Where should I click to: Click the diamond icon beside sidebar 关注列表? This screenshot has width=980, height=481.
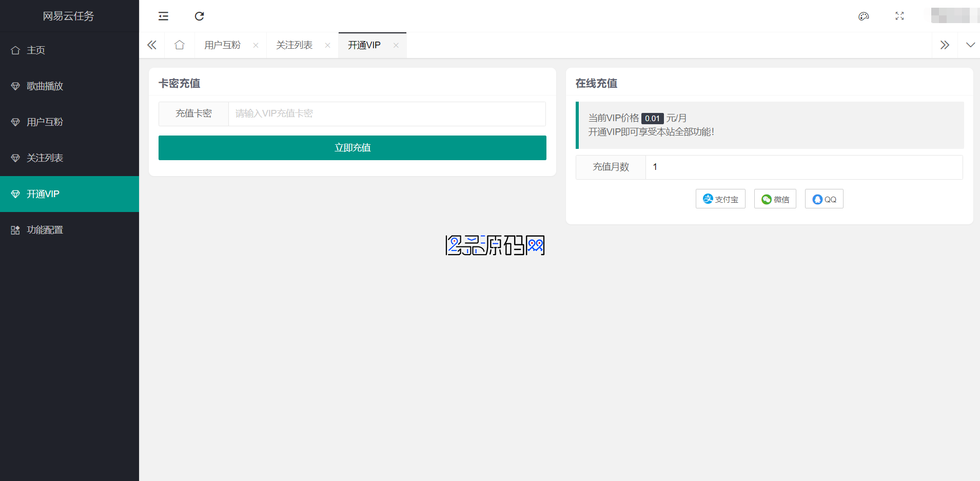(15, 158)
